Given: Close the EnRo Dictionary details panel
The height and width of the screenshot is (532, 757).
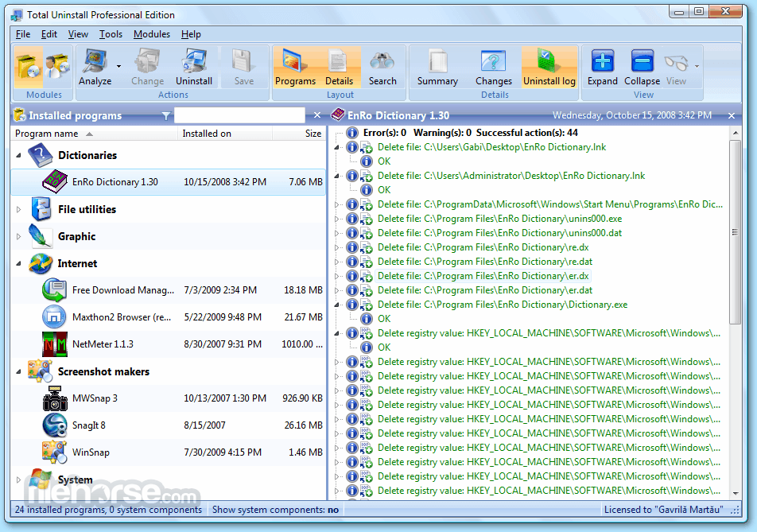Looking at the screenshot, I should click(x=732, y=116).
